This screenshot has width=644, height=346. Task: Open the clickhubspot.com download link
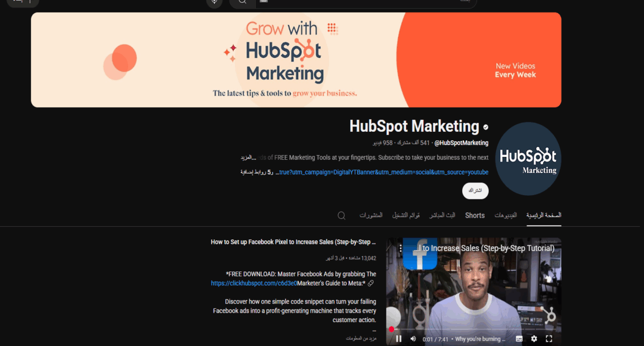coord(253,282)
